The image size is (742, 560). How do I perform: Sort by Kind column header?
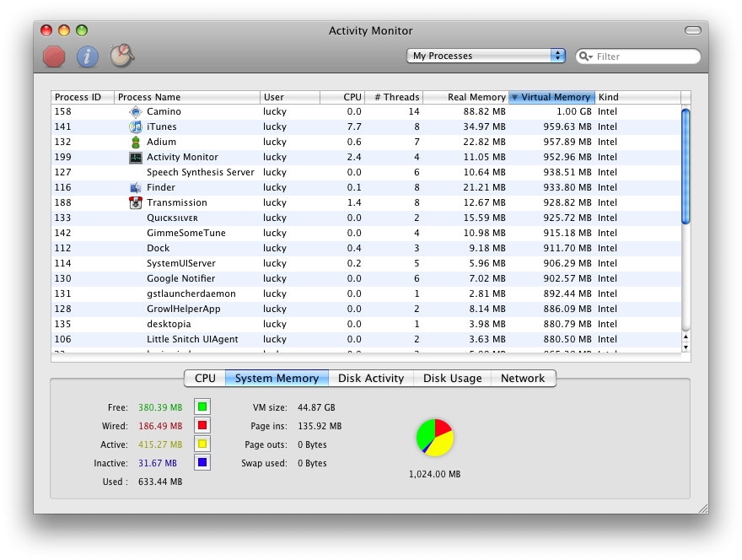pyautogui.click(x=638, y=97)
